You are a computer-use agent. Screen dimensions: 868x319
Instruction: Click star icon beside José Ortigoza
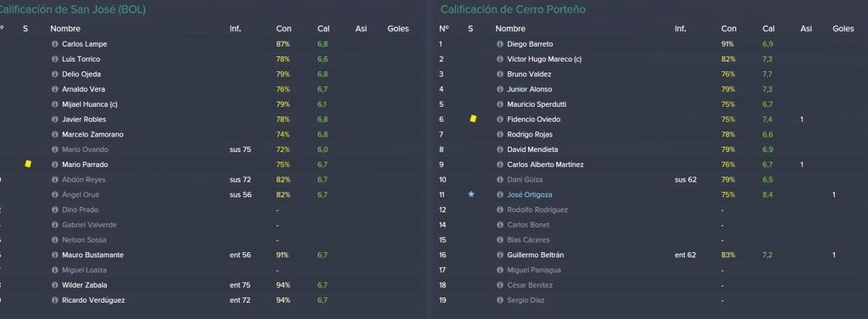471,194
